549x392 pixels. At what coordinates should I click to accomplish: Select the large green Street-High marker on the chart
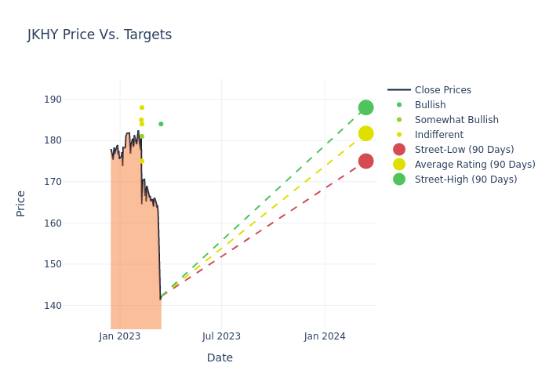(365, 107)
